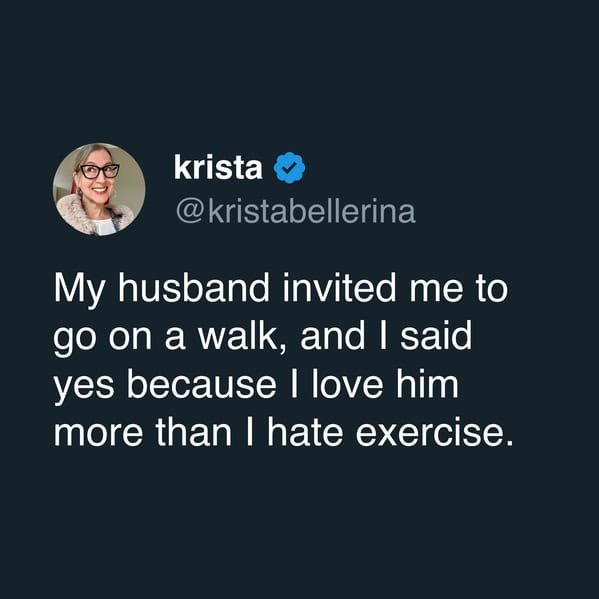The width and height of the screenshot is (599, 599).
Task: Click the word "than" on the last line
Action: 194,433
